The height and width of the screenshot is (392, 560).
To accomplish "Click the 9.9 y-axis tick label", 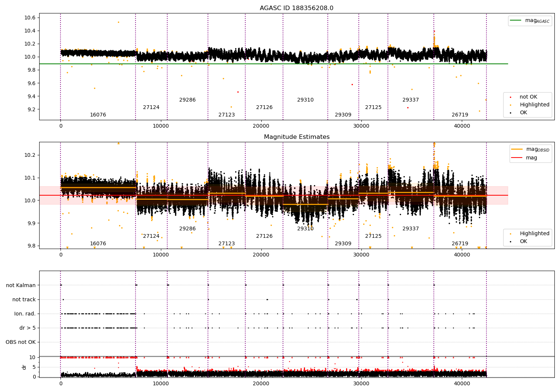I will click(31, 223).
